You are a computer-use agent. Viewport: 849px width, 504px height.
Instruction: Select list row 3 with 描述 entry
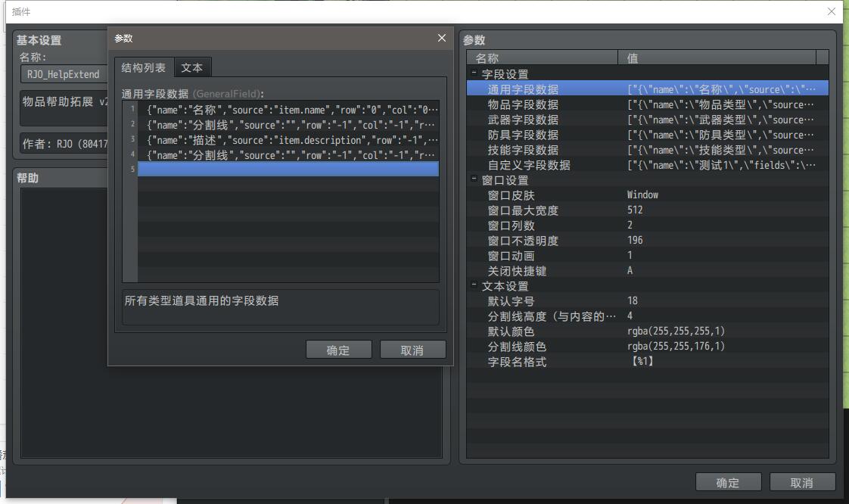288,140
